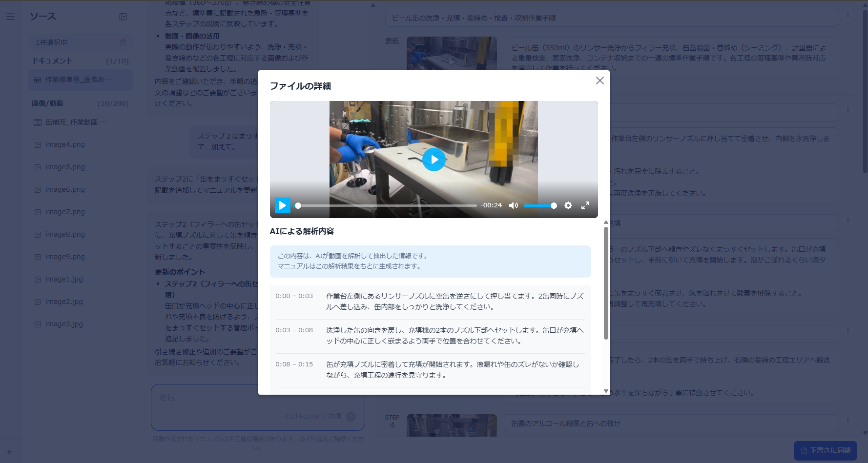Open video settings gear icon

[568, 205]
